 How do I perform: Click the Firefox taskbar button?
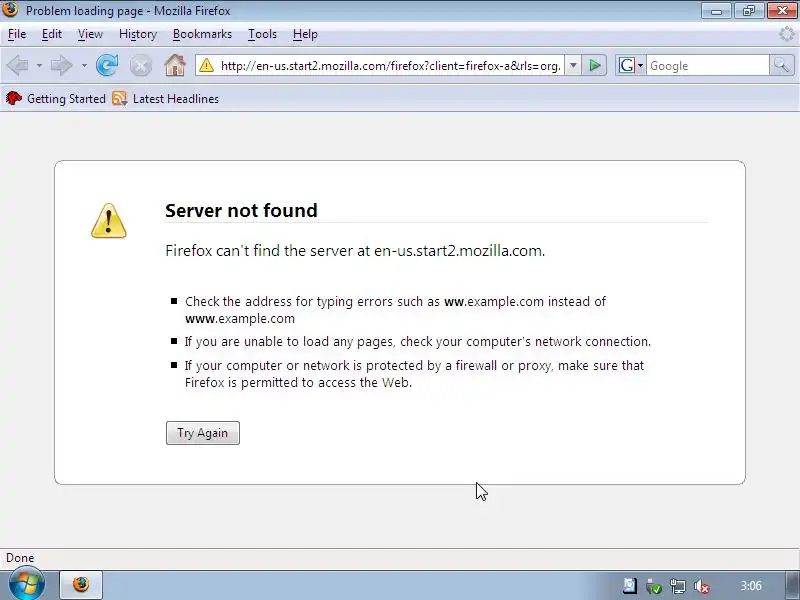[x=81, y=585]
